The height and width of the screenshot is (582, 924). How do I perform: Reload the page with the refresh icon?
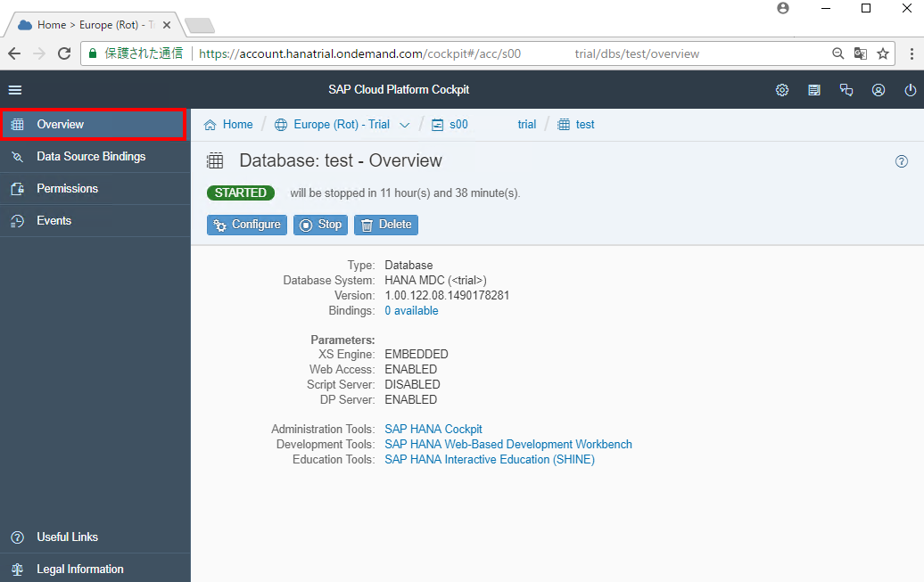point(64,53)
